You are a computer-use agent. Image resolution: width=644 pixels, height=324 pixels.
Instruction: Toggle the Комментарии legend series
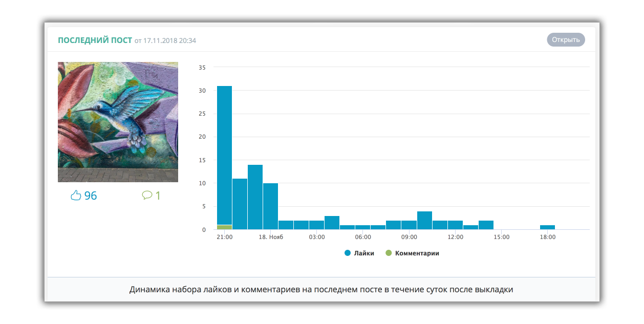tap(412, 253)
